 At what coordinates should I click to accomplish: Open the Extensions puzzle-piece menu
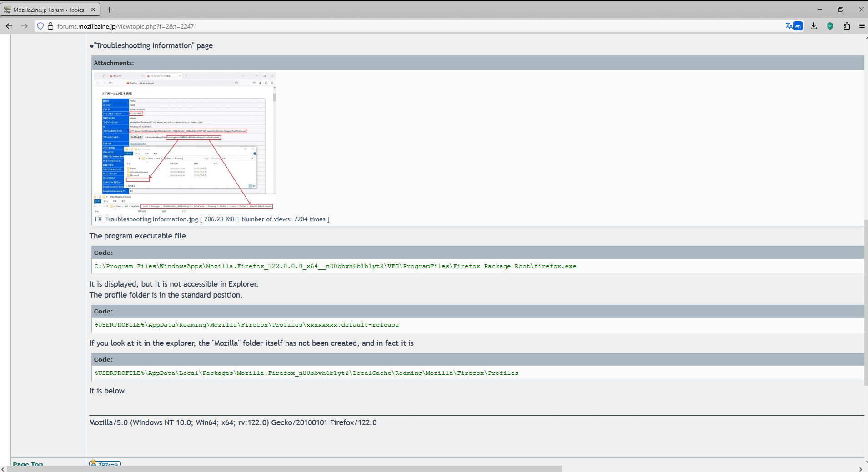(x=847, y=26)
